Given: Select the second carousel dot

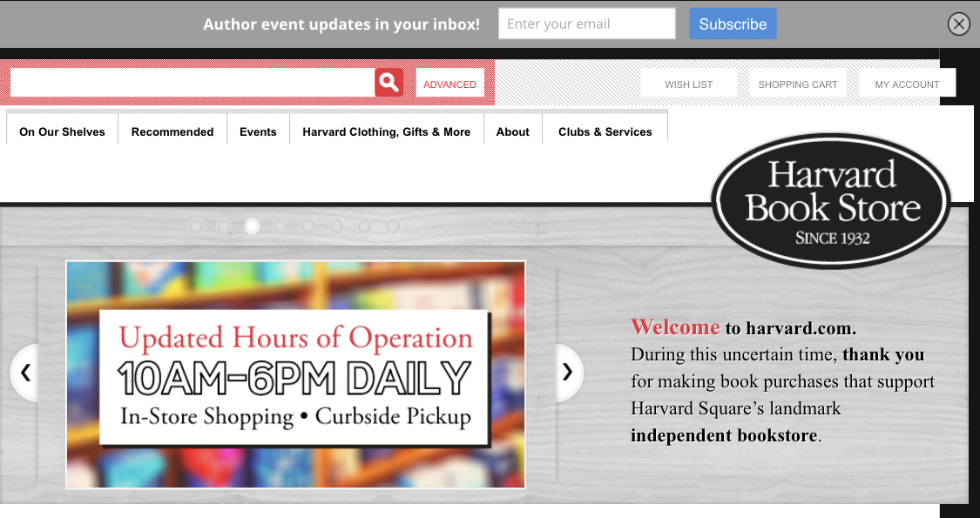Looking at the screenshot, I should [224, 226].
